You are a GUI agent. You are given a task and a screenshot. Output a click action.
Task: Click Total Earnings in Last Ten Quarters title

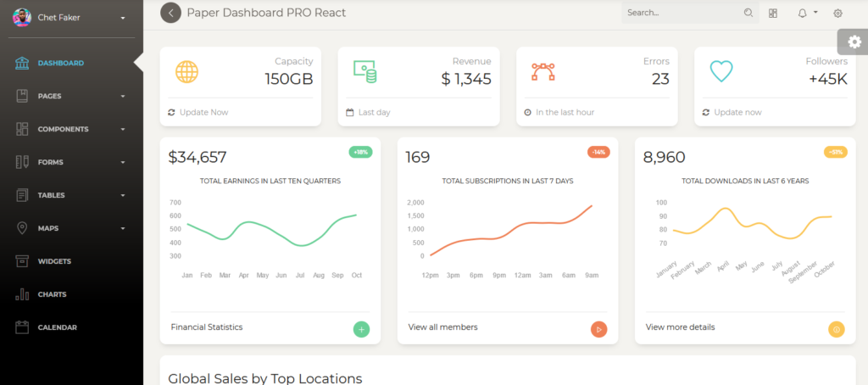pyautogui.click(x=270, y=181)
